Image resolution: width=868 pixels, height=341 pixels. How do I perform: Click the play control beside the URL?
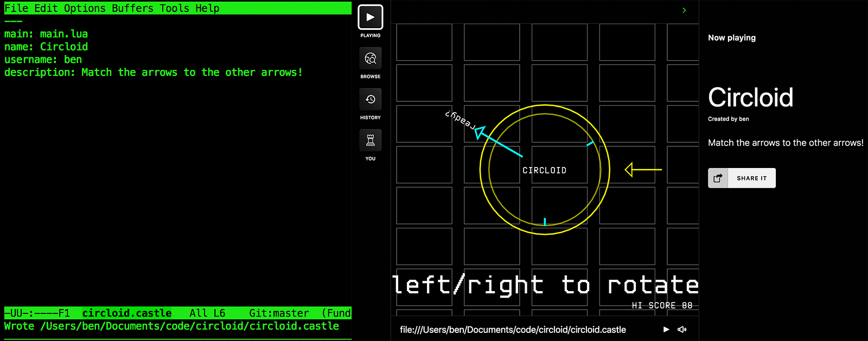coord(666,330)
